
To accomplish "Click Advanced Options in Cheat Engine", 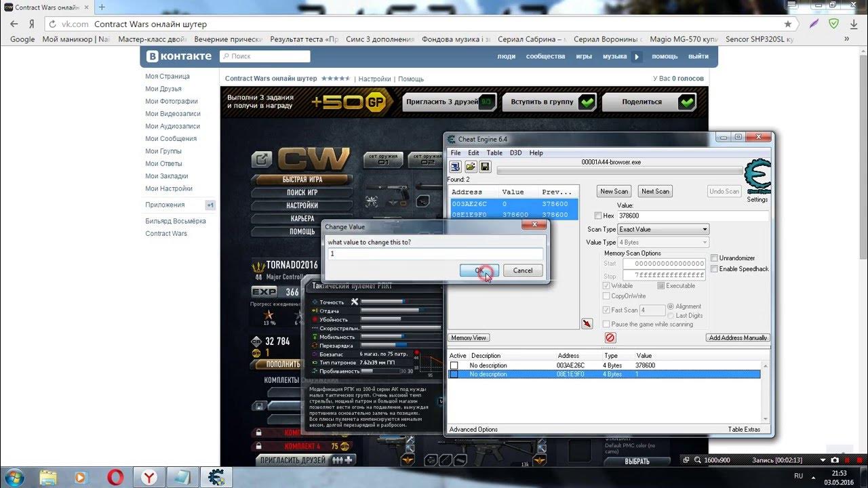I will (473, 429).
